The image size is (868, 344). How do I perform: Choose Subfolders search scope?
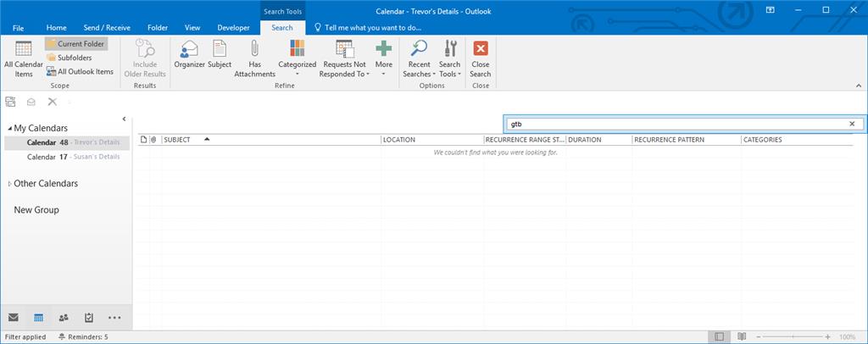click(70, 58)
